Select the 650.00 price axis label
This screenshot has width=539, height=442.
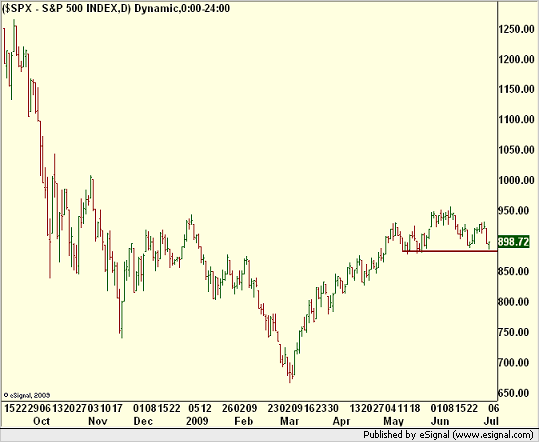(514, 393)
